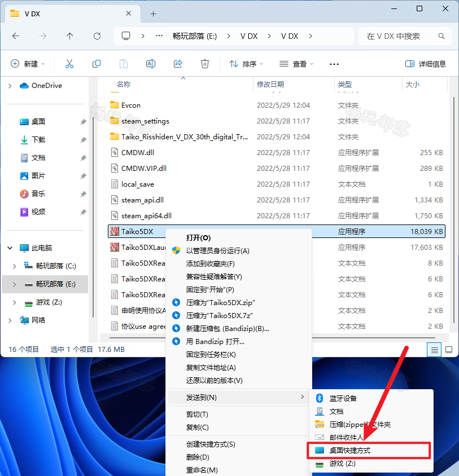Click the Taiko5DXLauncher application icon
Viewport: 459px width, 476px height.
(x=115, y=247)
